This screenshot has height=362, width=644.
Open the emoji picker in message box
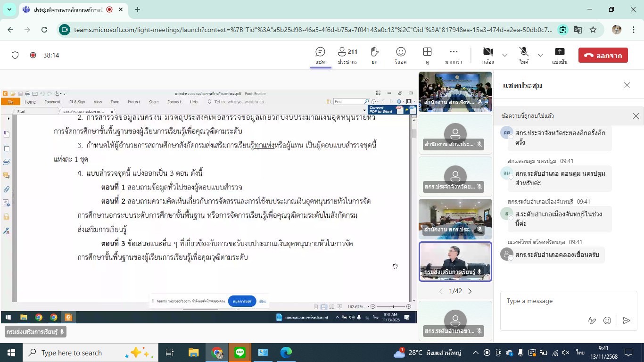tap(607, 321)
